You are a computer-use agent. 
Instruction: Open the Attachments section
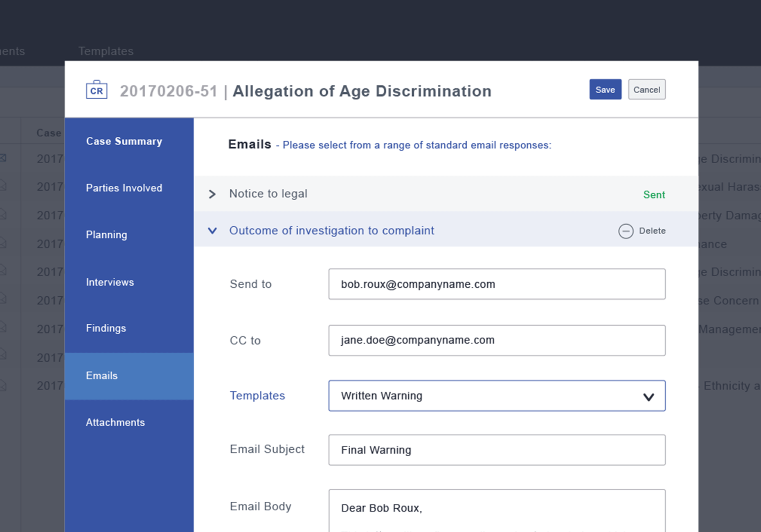[x=115, y=422]
